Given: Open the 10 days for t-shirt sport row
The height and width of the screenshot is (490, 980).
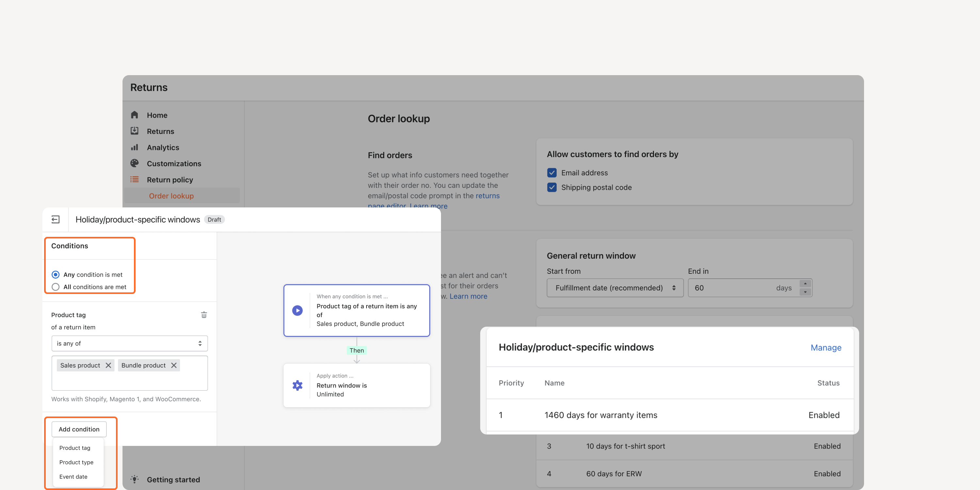Looking at the screenshot, I should tap(694, 446).
